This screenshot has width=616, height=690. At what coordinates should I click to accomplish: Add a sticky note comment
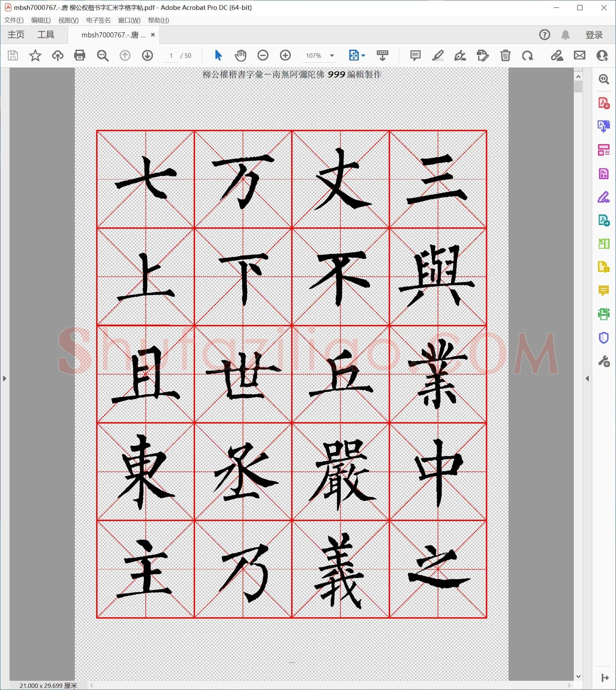coord(415,55)
